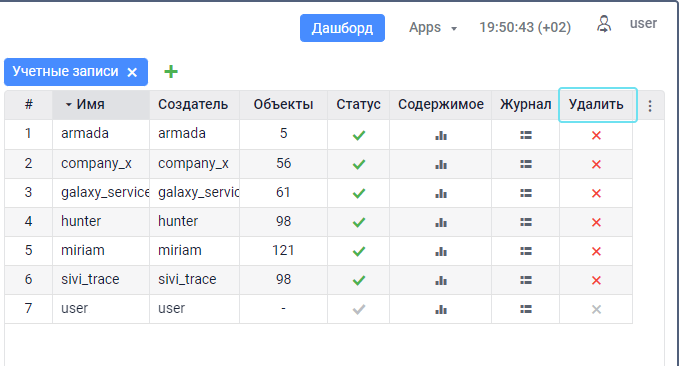Click the user profile icon
Image resolution: width=679 pixels, height=366 pixels.
(x=604, y=24)
